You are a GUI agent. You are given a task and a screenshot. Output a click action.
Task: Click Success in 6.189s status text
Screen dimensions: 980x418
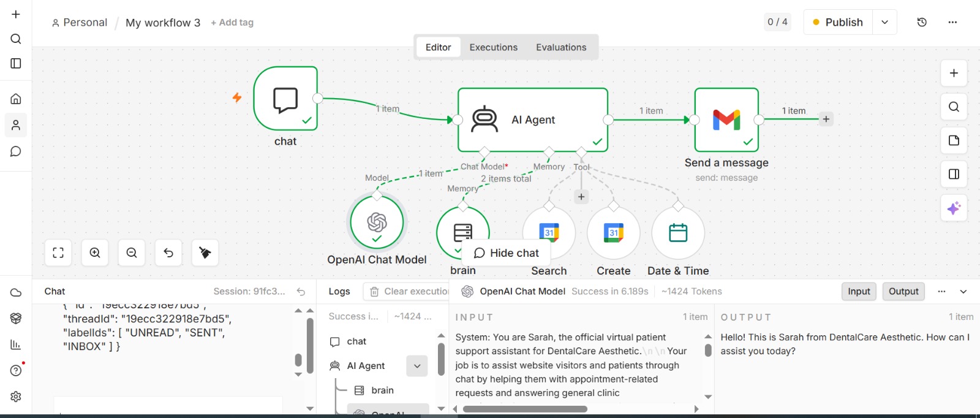tap(609, 291)
